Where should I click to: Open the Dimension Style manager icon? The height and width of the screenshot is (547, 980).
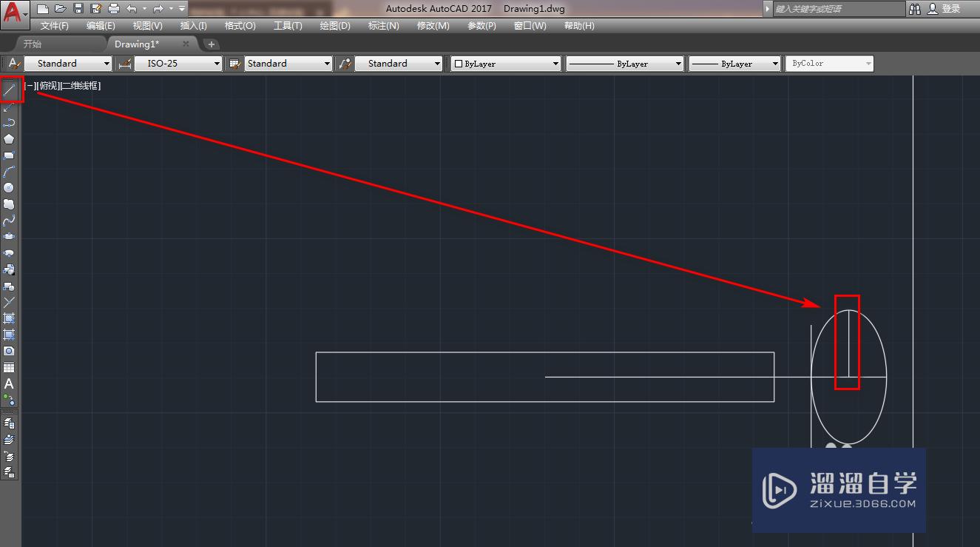[124, 64]
